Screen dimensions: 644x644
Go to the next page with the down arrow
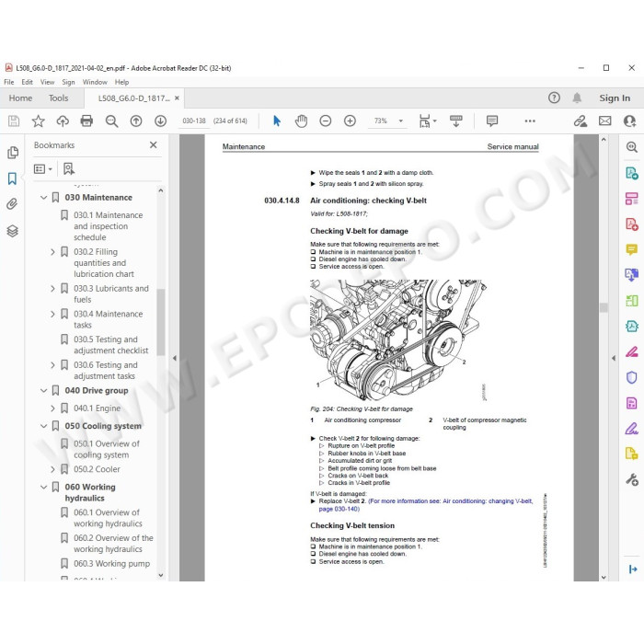pos(160,121)
